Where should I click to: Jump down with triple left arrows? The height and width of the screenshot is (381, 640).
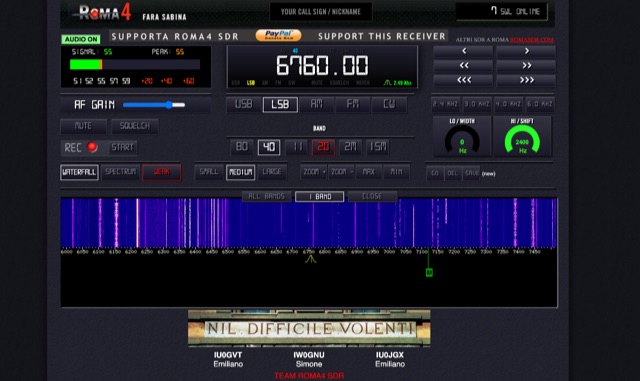click(x=463, y=80)
